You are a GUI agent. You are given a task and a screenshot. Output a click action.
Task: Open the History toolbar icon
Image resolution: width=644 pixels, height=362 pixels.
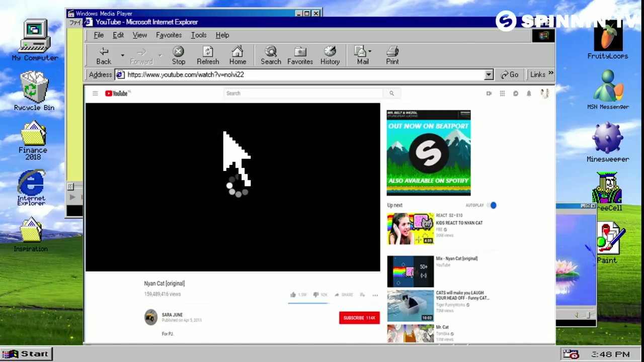(x=330, y=55)
